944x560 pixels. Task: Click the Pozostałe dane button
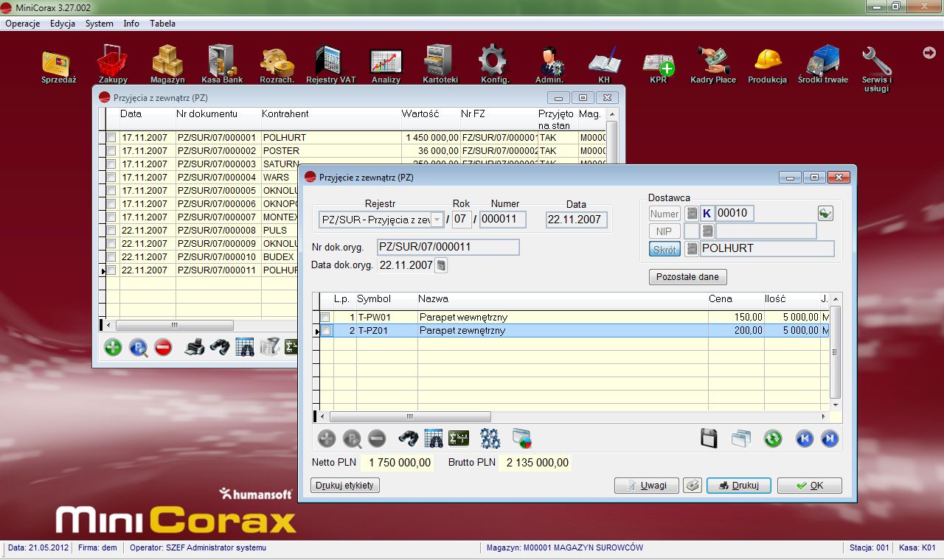688,277
